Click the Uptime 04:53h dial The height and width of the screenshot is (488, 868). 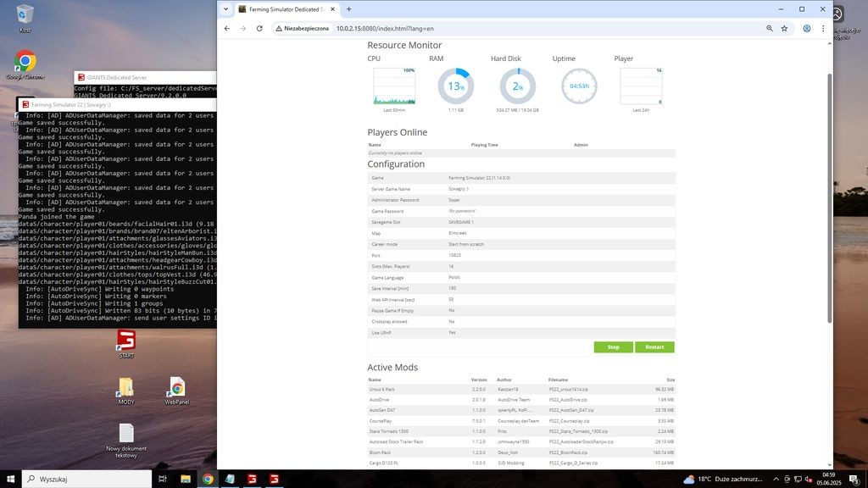tap(579, 86)
